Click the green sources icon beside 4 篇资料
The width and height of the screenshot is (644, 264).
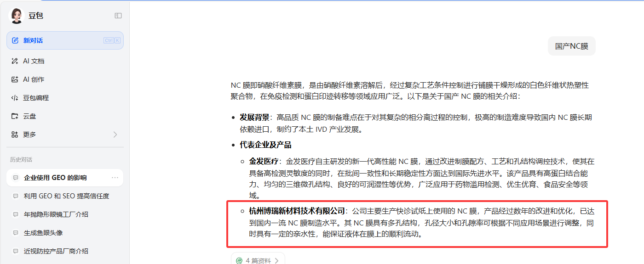click(x=239, y=260)
